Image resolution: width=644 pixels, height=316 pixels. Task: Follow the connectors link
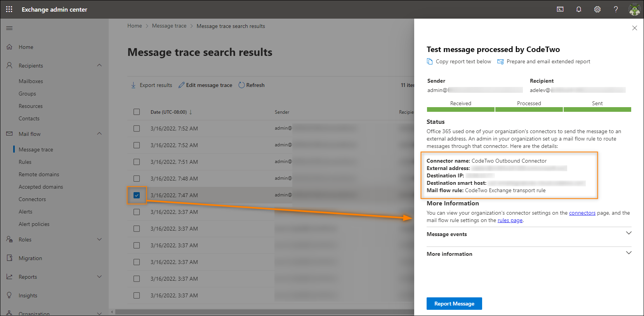click(x=582, y=213)
